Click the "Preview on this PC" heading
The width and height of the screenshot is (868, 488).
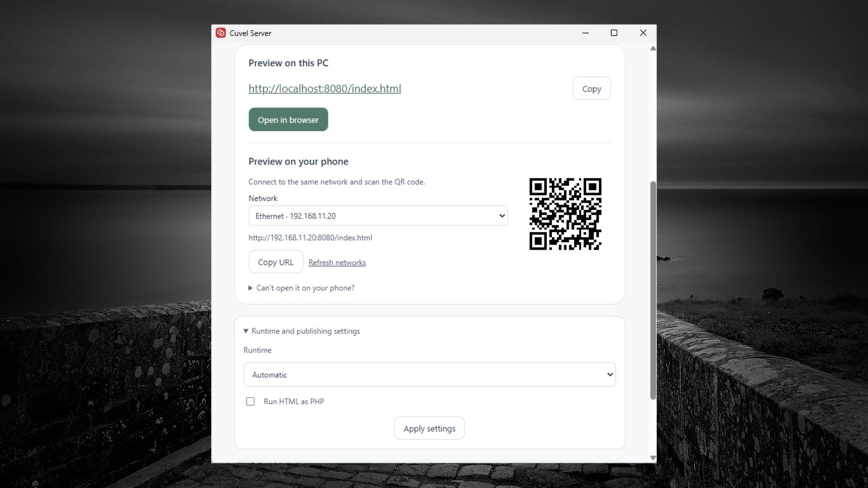[289, 63]
